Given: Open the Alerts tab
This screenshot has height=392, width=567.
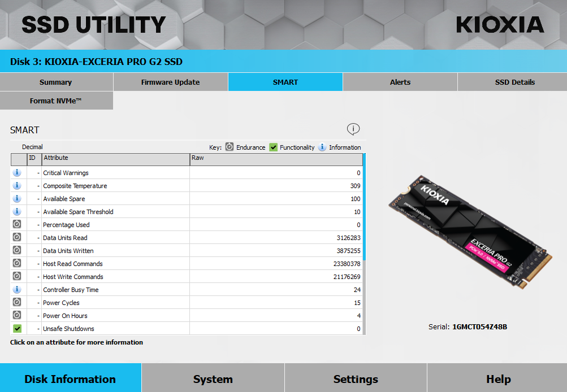Looking at the screenshot, I should point(400,82).
